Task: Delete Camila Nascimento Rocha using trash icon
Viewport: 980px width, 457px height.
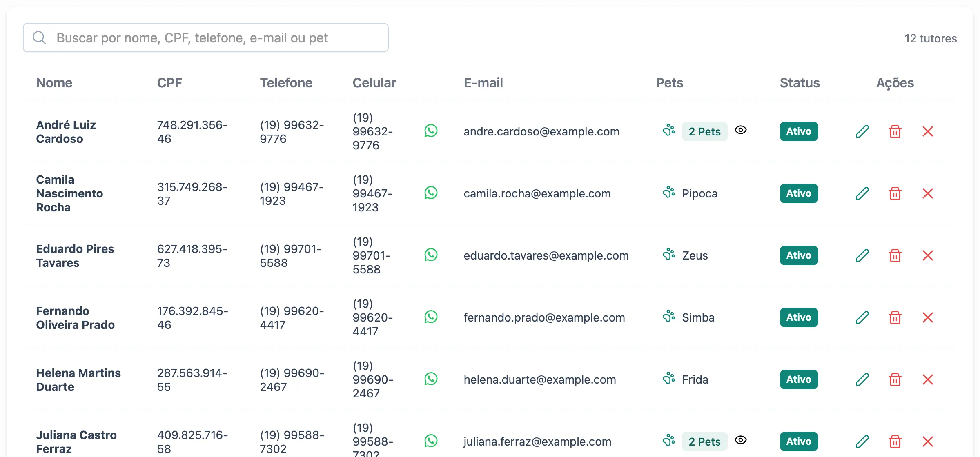Action: click(895, 193)
